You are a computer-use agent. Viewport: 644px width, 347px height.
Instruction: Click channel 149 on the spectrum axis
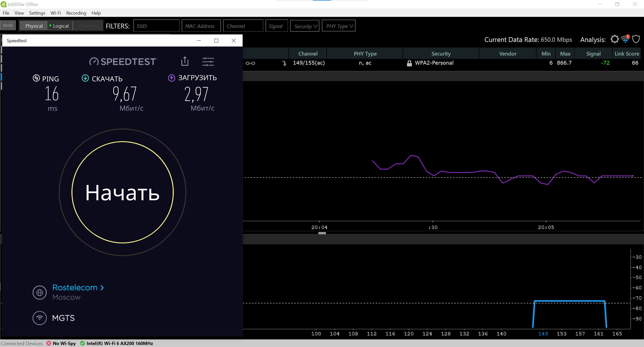coord(543,334)
